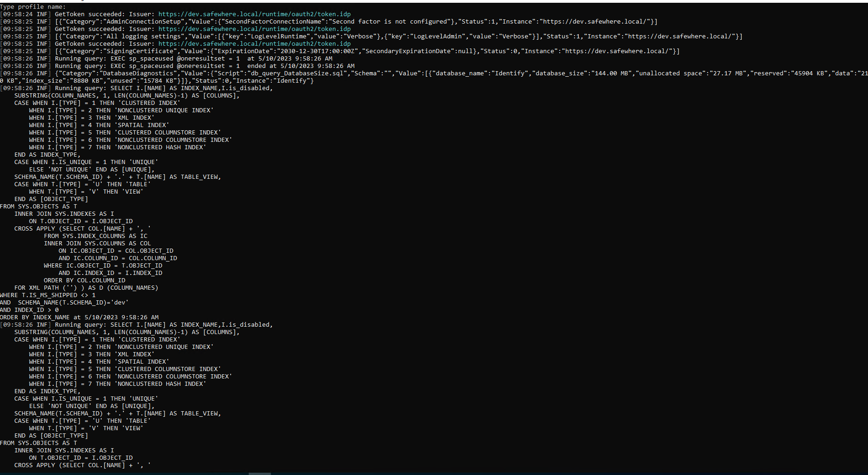Click 'WHERE T.IS_MS_SHIPPED <> 1' line
Image resolution: width=868 pixels, height=475 pixels.
point(48,295)
